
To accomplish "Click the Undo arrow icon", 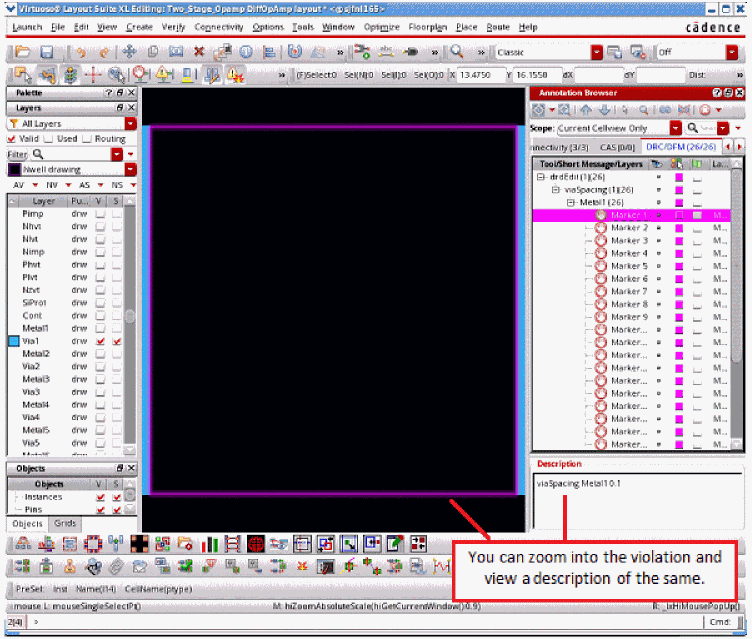I will [81, 51].
